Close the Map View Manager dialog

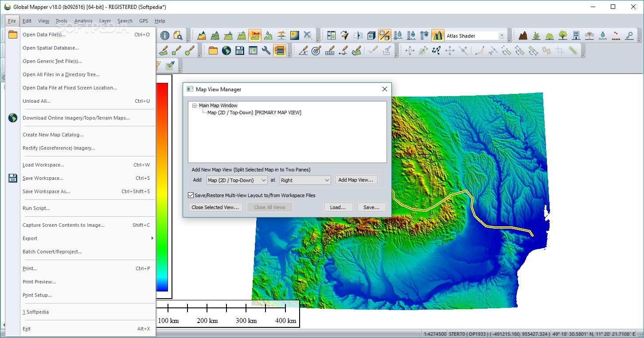tap(385, 89)
